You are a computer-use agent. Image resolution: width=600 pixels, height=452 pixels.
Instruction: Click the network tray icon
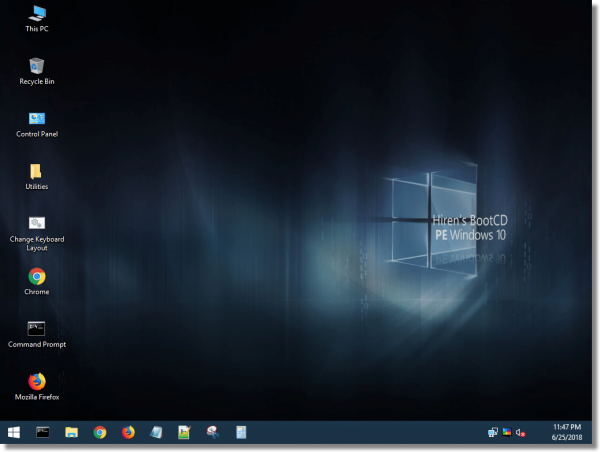[492, 432]
